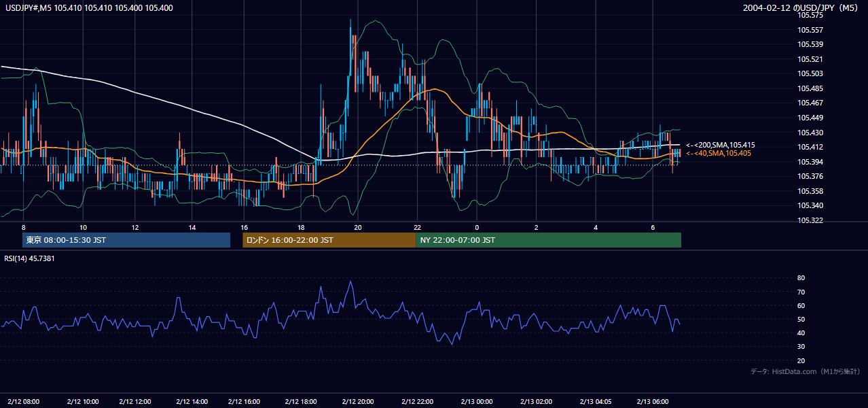Click hour tick 12 under the price chart
868x408 pixels.
135,227
